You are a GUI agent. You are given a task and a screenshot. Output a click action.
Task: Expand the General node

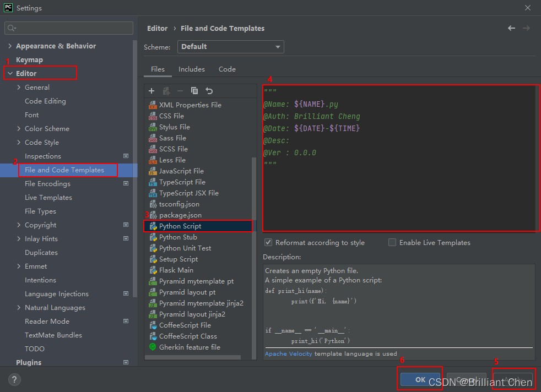coord(19,87)
